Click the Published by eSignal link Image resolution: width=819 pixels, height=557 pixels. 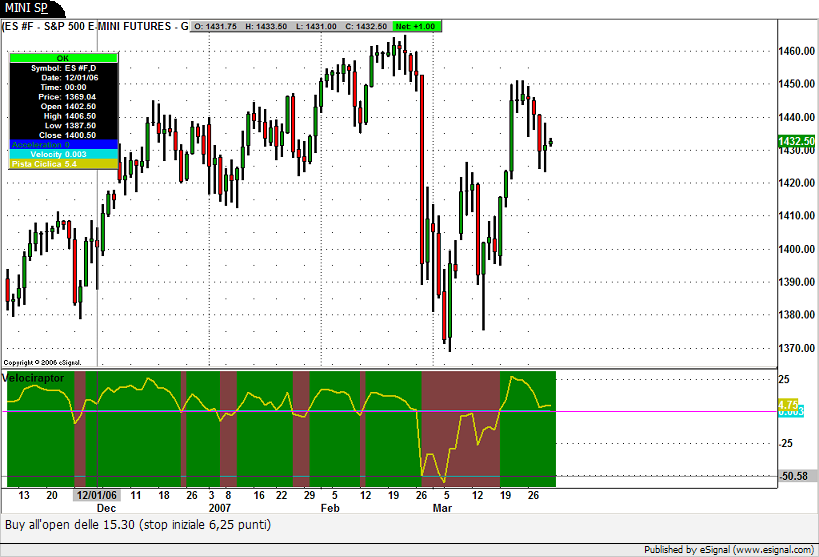tap(729, 549)
